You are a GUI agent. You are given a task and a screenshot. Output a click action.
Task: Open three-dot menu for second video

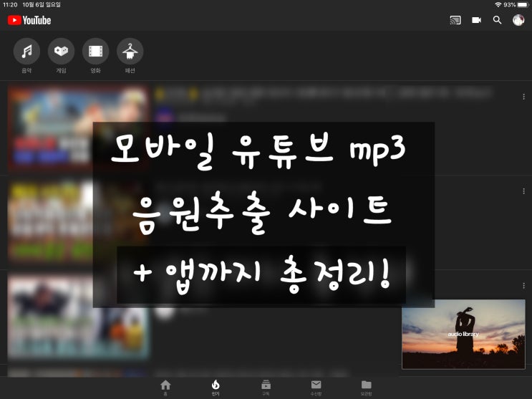524,191
